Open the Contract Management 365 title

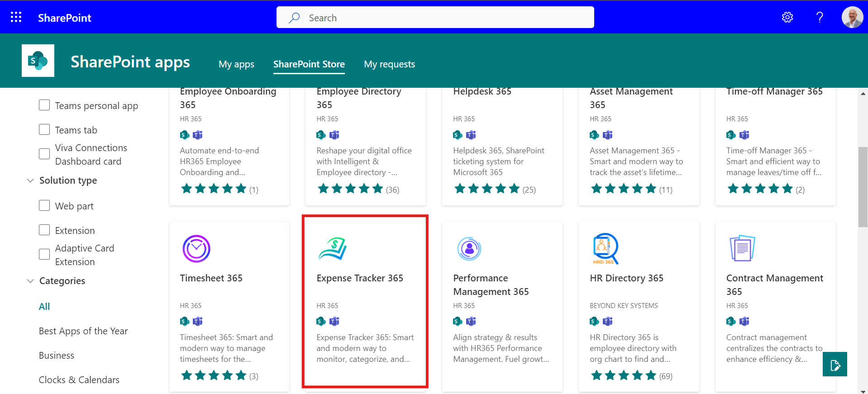[x=775, y=285]
